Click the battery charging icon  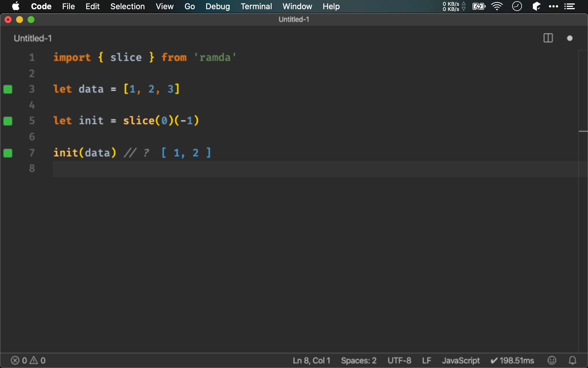pyautogui.click(x=479, y=6)
